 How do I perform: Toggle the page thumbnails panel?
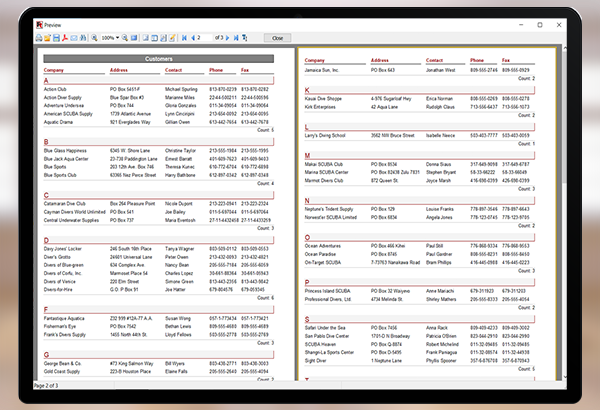(154, 37)
